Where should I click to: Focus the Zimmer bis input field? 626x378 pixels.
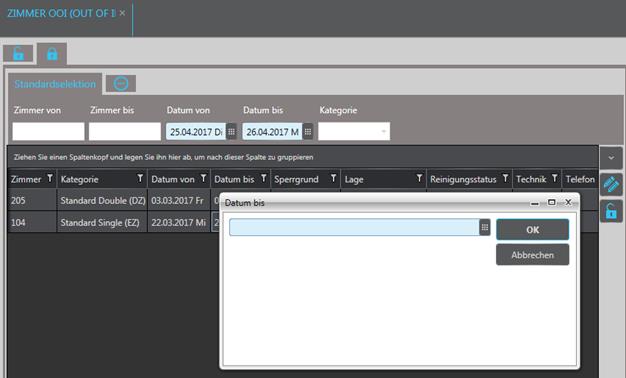point(125,131)
